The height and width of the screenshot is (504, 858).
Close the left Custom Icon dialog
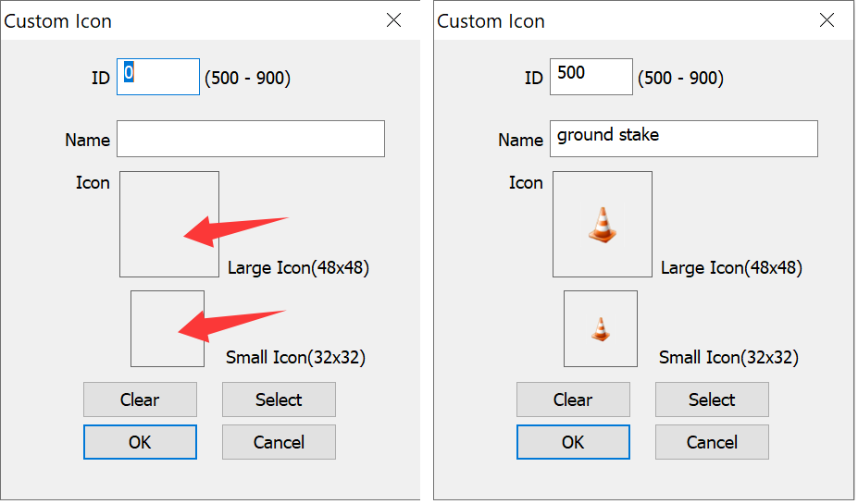[393, 20]
